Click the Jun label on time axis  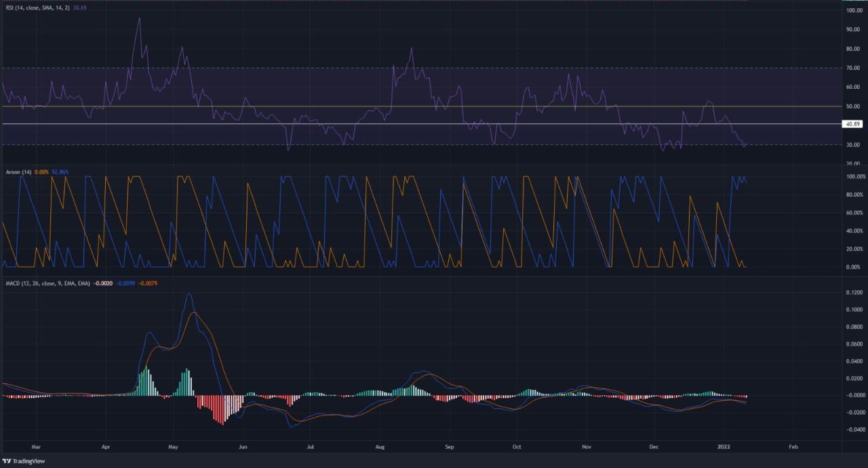click(x=243, y=447)
